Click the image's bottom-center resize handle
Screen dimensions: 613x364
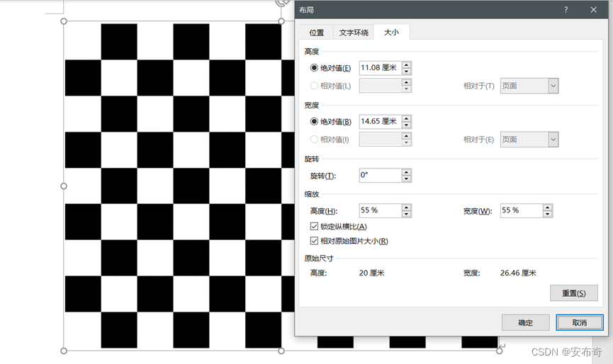point(281,351)
